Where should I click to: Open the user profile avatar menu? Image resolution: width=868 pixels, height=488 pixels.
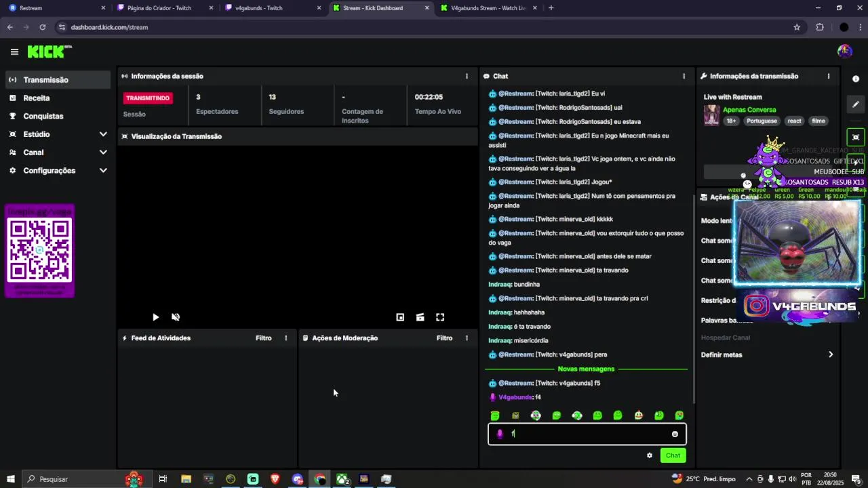click(x=844, y=51)
